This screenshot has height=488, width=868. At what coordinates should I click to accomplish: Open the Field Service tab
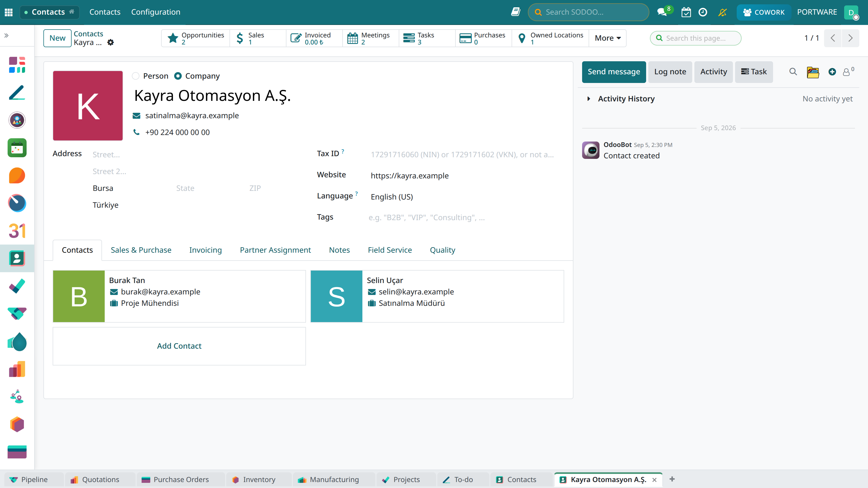point(390,250)
